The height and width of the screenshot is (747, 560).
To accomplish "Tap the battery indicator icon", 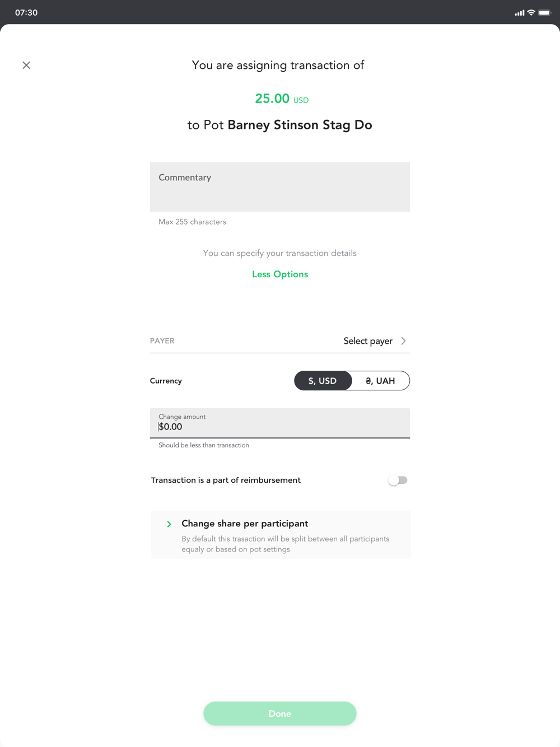I will 545,12.
